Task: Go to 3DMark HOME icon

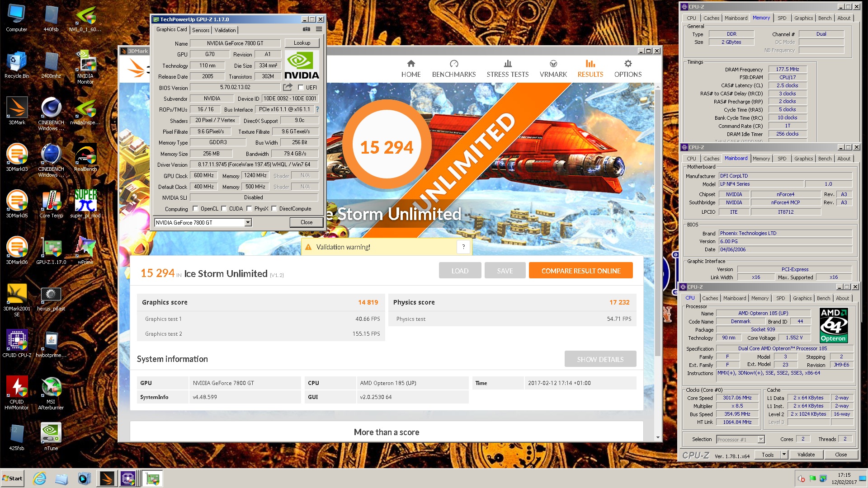Action: point(410,64)
